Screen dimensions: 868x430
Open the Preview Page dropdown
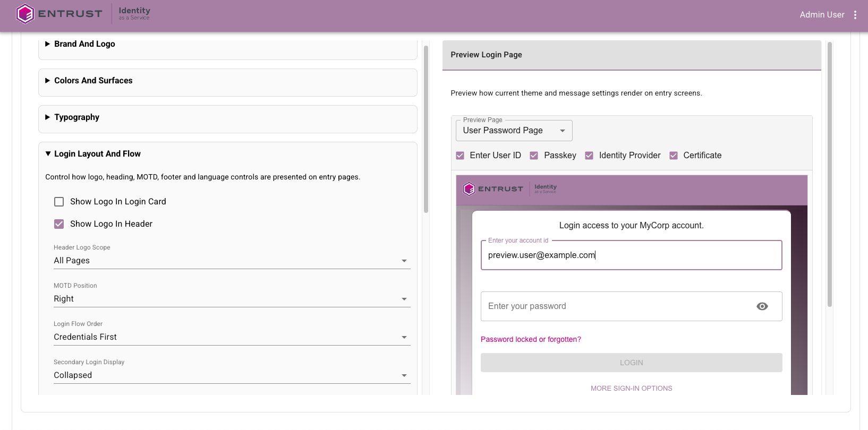click(x=514, y=131)
